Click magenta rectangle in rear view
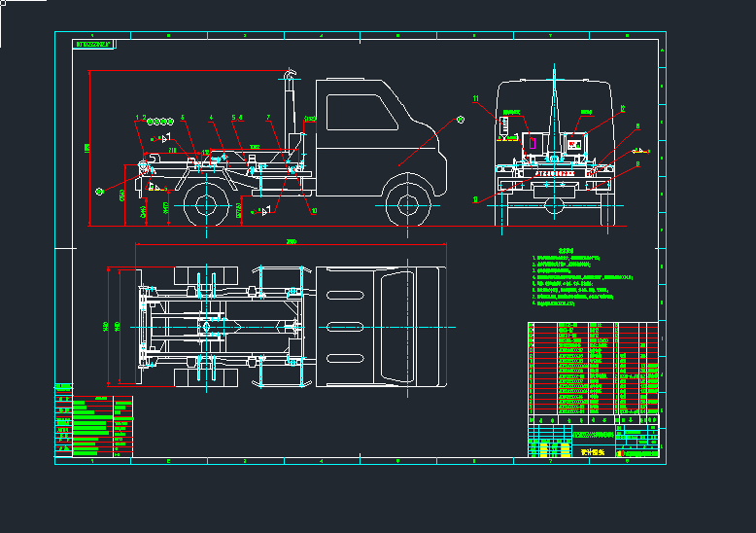 [533, 144]
